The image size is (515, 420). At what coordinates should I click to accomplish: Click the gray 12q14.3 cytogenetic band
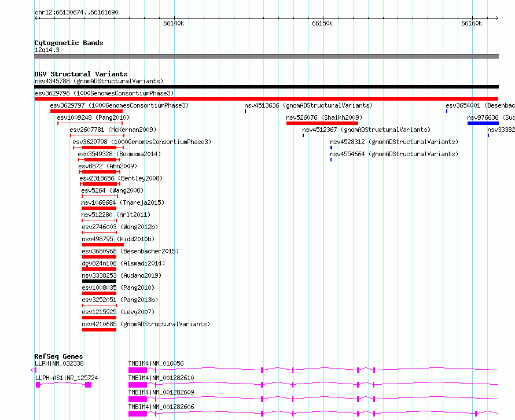click(266, 56)
